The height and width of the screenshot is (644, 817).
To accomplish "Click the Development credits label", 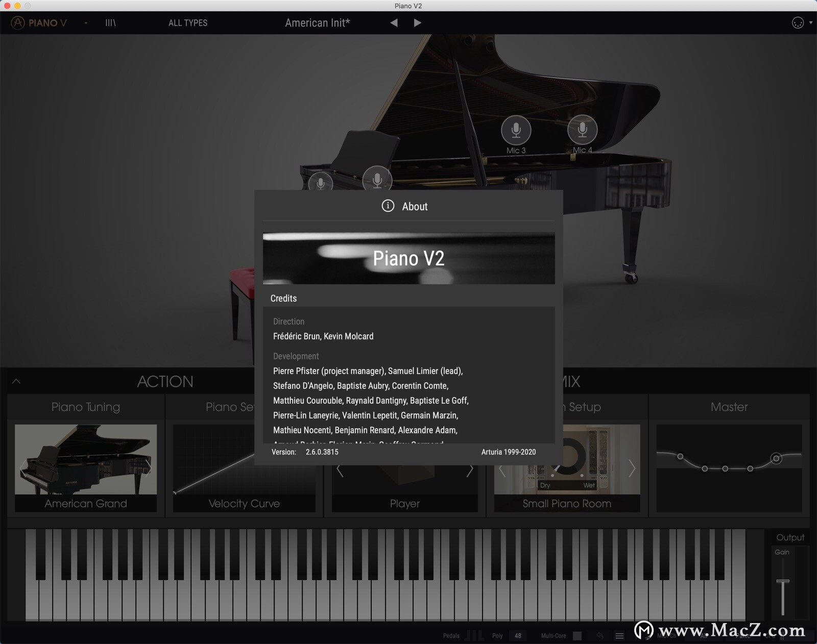I will (x=296, y=356).
